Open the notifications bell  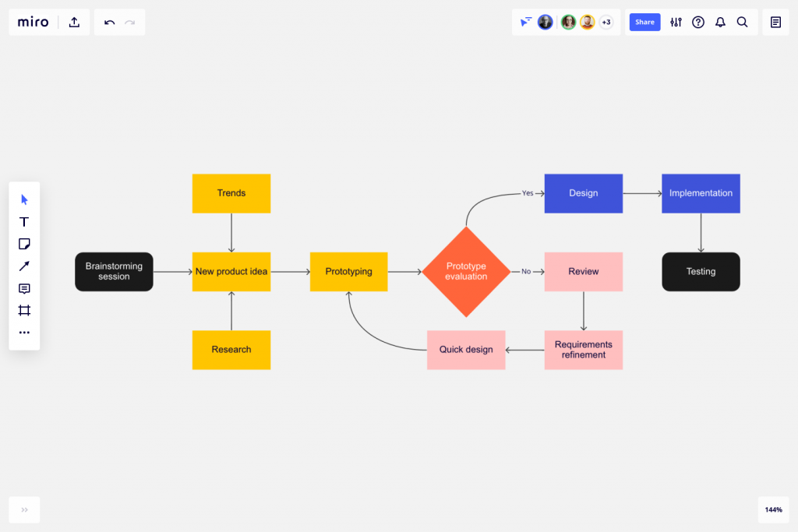[x=720, y=22]
